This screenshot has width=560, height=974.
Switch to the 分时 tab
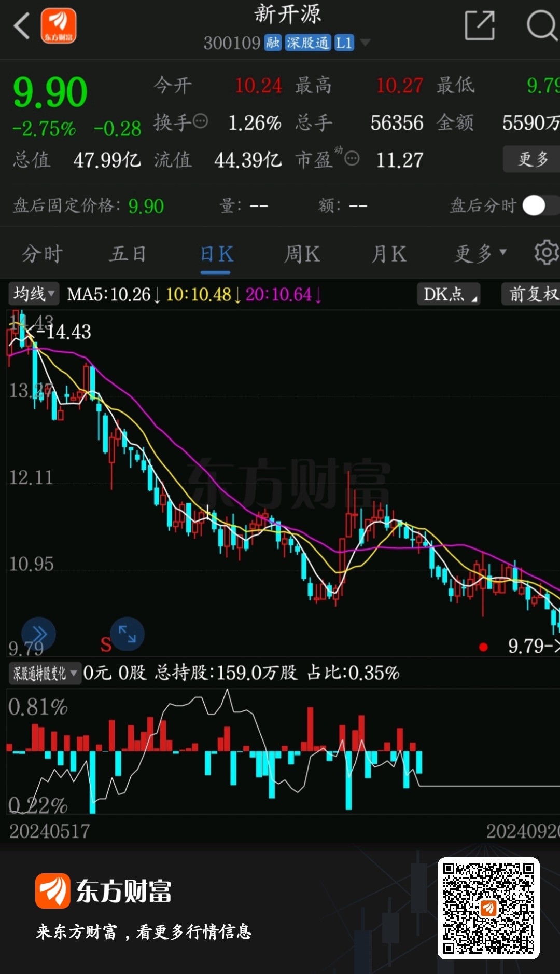(x=43, y=254)
